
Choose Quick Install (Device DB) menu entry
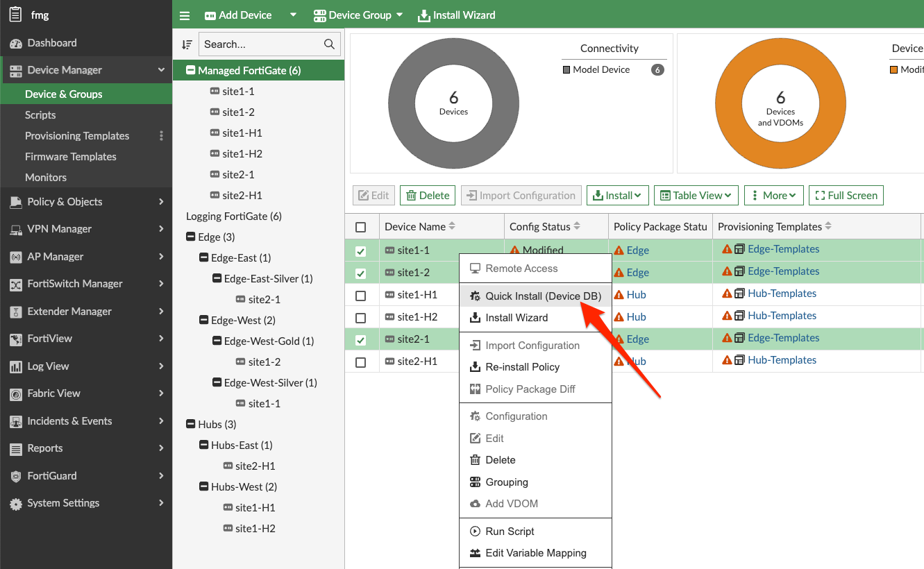click(535, 296)
